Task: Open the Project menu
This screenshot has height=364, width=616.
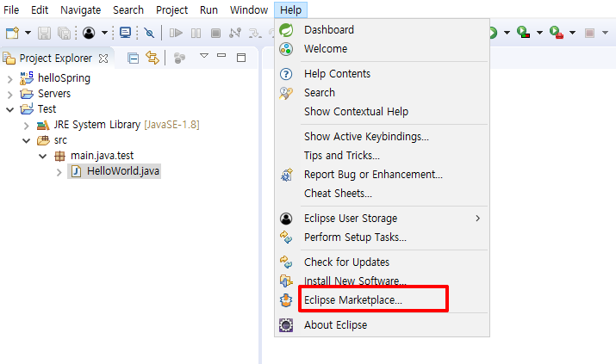Action: tap(171, 9)
